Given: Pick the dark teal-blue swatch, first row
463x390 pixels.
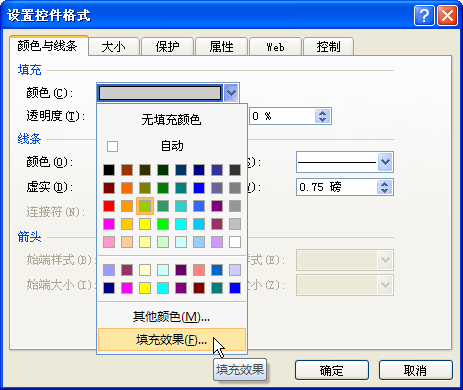Looking at the screenshot, I should (x=181, y=170).
